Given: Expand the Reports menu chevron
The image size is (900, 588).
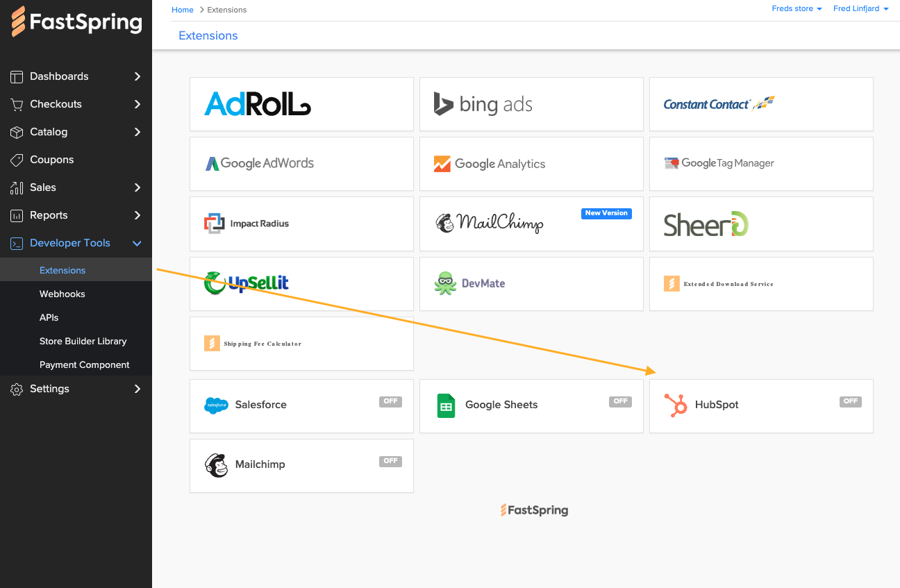Looking at the screenshot, I should point(137,215).
